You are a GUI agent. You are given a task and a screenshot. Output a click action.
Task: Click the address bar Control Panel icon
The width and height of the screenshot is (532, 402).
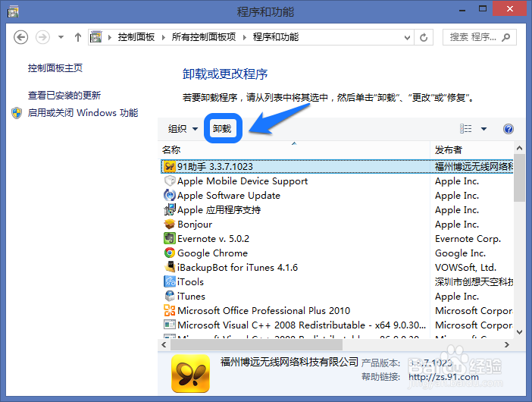[x=96, y=37]
